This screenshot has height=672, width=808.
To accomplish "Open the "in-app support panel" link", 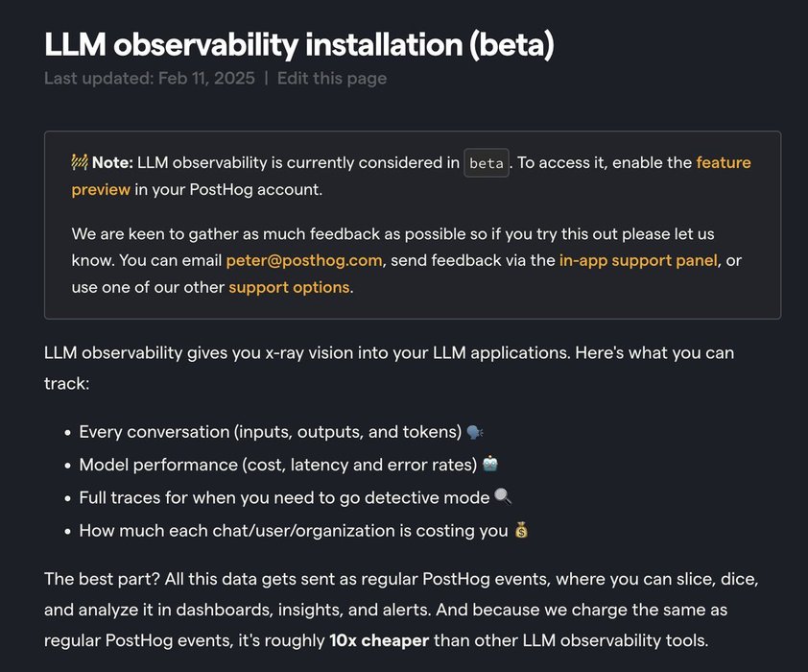I will coord(638,260).
